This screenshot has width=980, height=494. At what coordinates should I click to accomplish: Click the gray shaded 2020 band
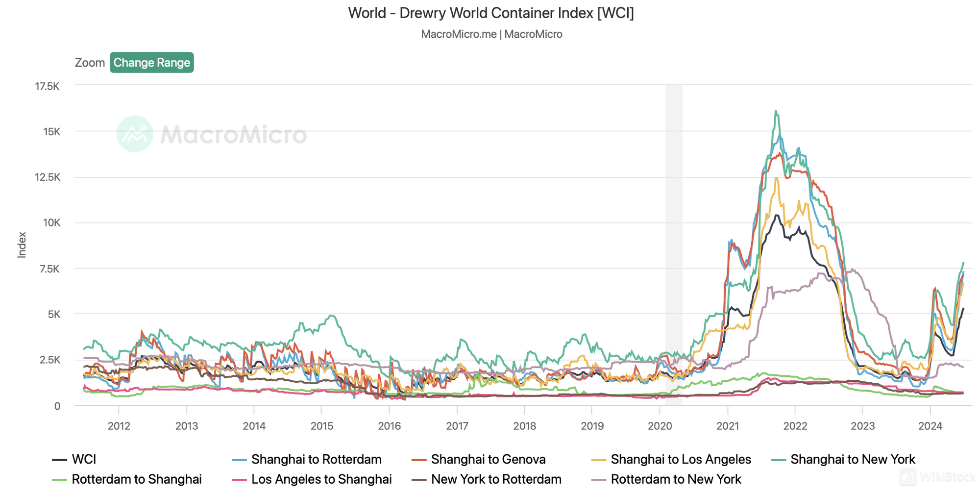[674, 245]
